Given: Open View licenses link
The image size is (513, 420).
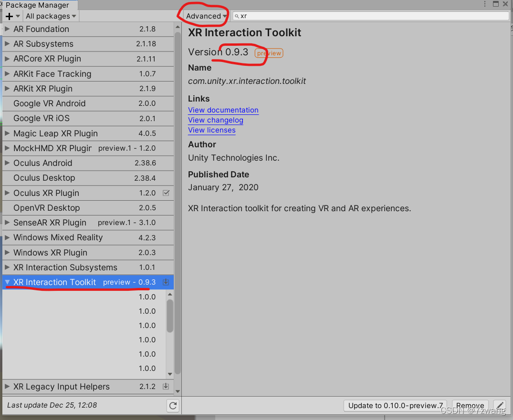Looking at the screenshot, I should coord(212,130).
